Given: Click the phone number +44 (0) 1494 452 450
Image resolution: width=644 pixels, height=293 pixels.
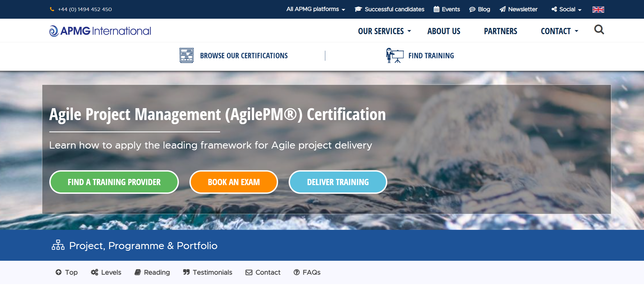Looking at the screenshot, I should (85, 9).
